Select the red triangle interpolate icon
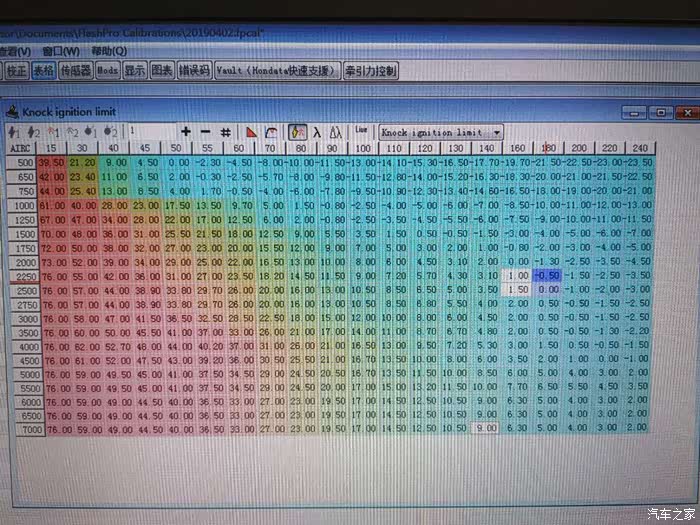 tap(251, 132)
